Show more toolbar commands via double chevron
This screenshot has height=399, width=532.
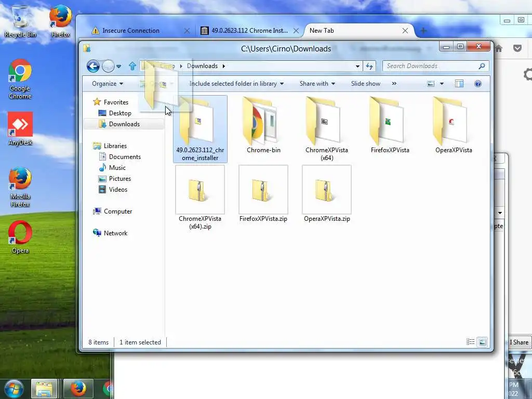pyautogui.click(x=394, y=84)
